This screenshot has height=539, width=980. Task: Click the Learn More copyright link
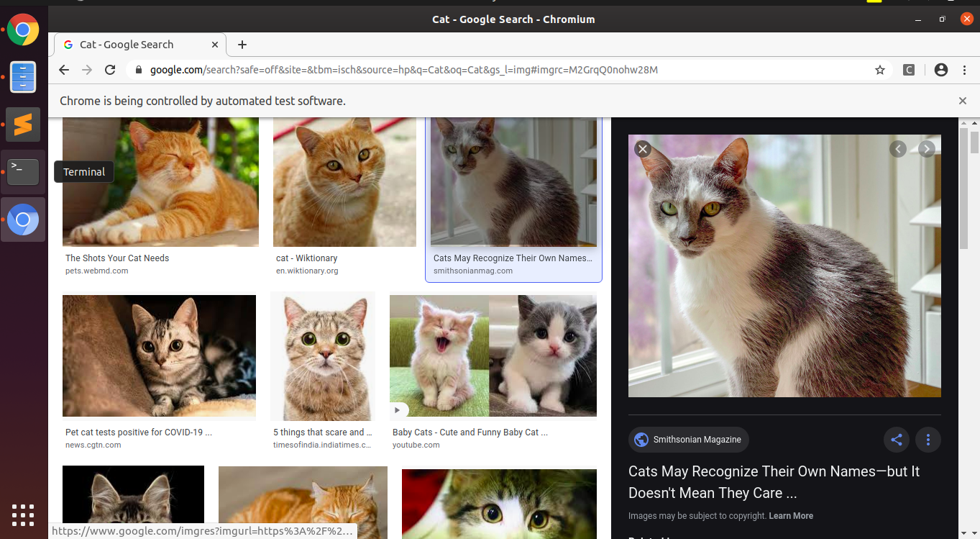(x=791, y=516)
